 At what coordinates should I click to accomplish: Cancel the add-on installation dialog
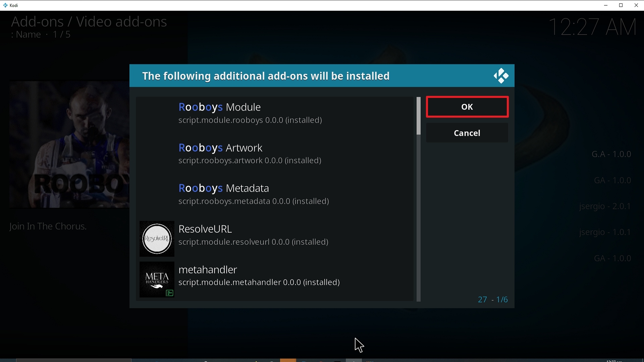pyautogui.click(x=467, y=133)
